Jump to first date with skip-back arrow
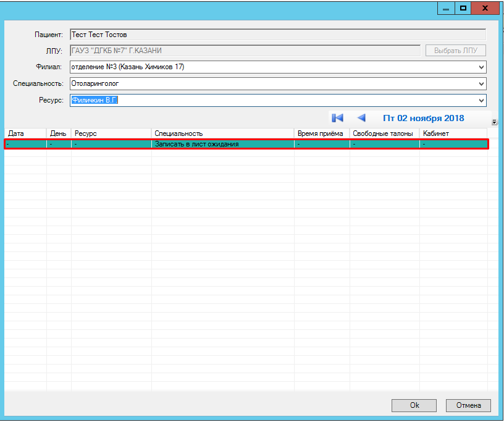This screenshot has height=422, width=504. [x=337, y=118]
